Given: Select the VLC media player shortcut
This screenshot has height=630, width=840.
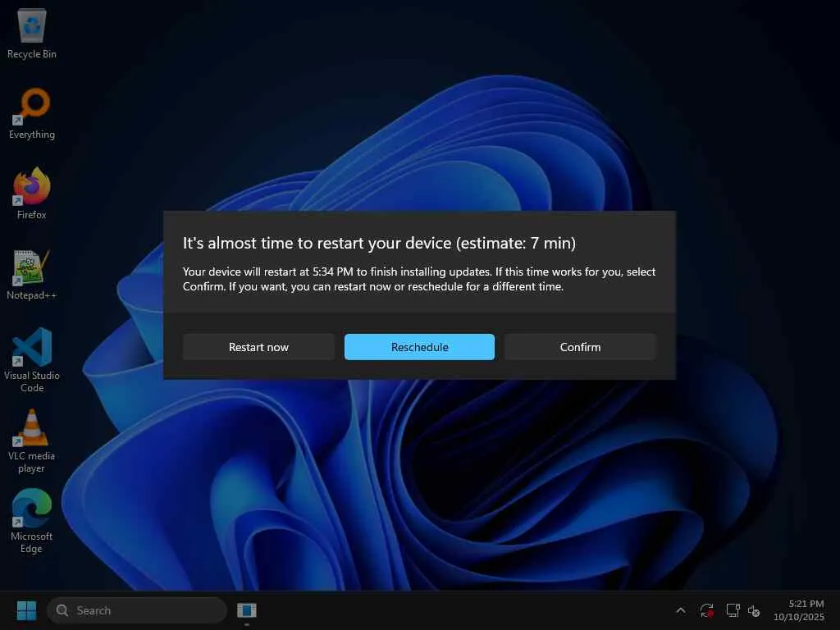Looking at the screenshot, I should (32, 441).
